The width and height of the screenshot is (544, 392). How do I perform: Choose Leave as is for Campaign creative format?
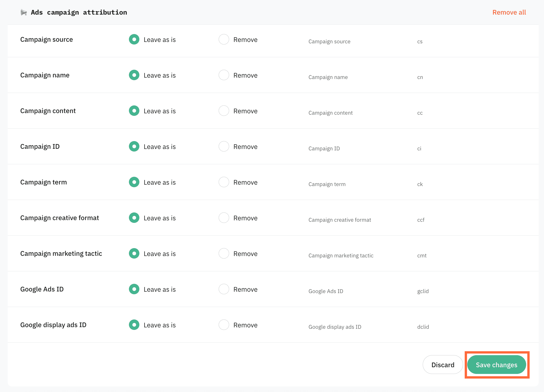(x=134, y=218)
